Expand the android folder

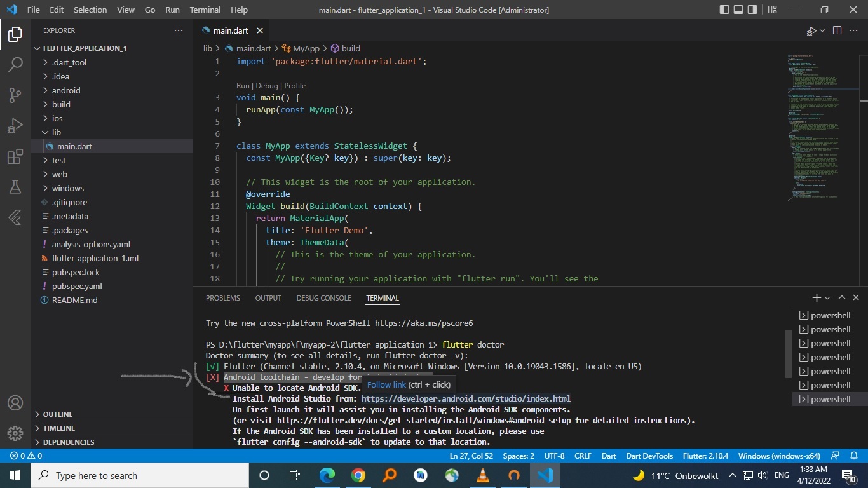112,90
